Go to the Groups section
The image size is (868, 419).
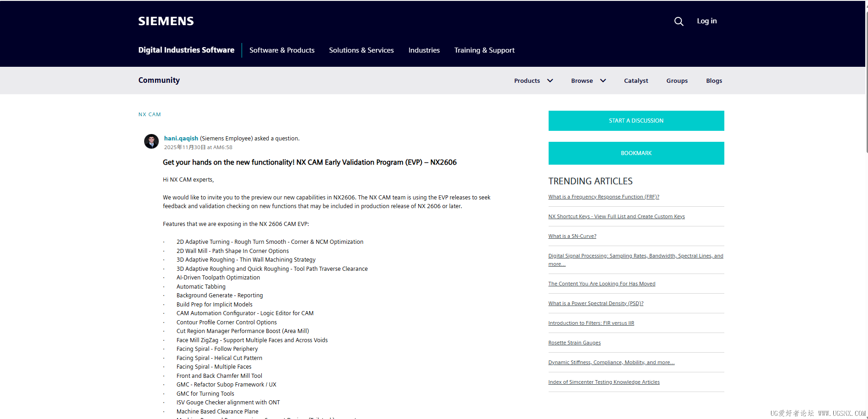coord(677,81)
